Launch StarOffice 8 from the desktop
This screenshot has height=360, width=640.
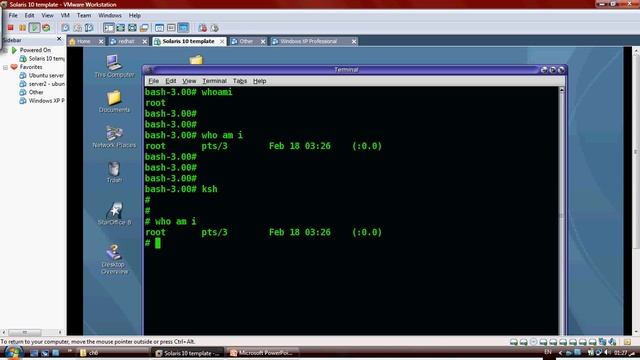(114, 213)
